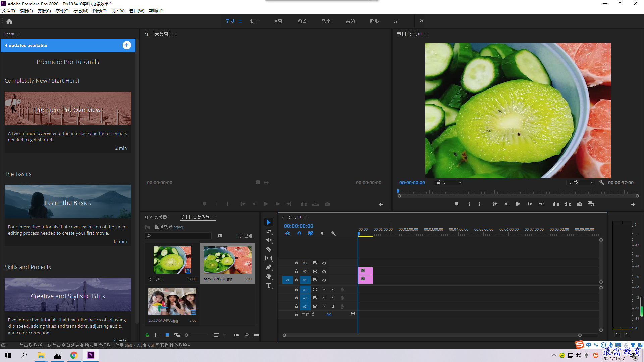Screen dimensions: 644x362
Task: Open sort icons dropdown in project panel
Action: click(x=220, y=335)
